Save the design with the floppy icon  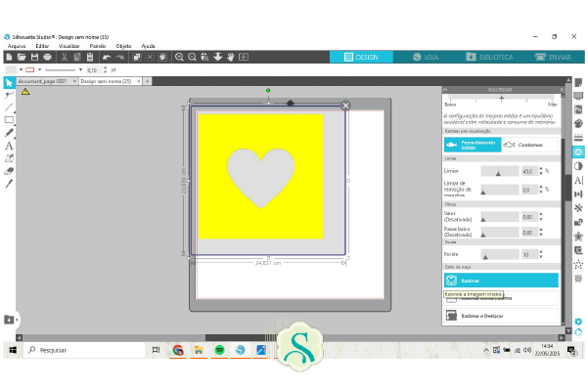[x=34, y=57]
